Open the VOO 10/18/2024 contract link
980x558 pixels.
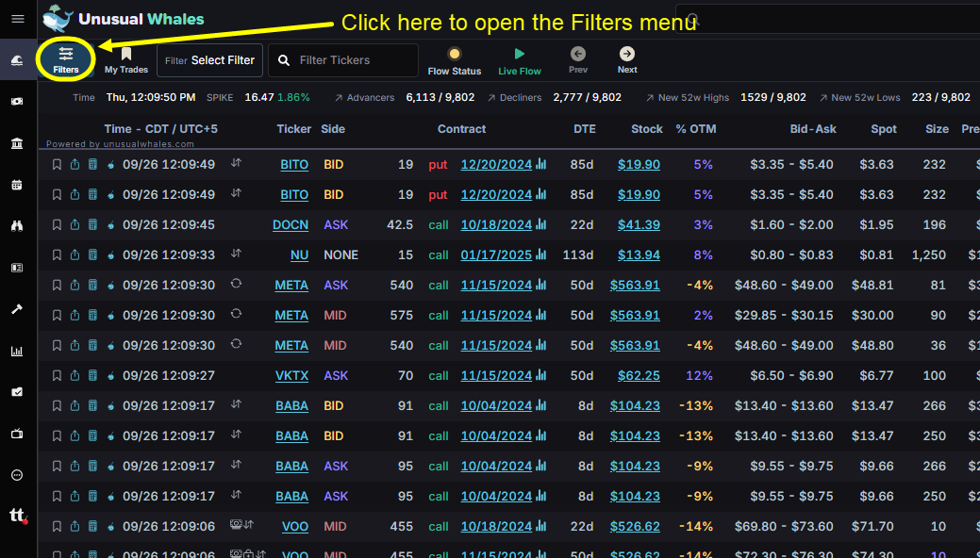click(x=496, y=527)
